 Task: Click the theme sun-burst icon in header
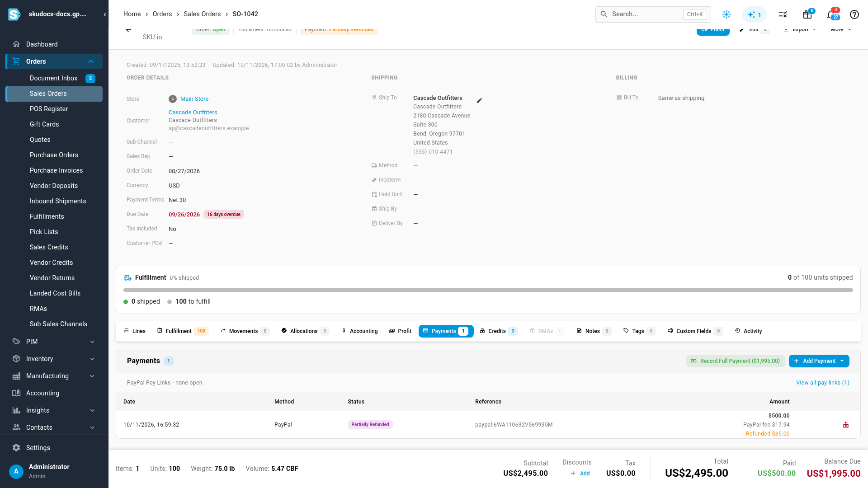[x=726, y=14]
